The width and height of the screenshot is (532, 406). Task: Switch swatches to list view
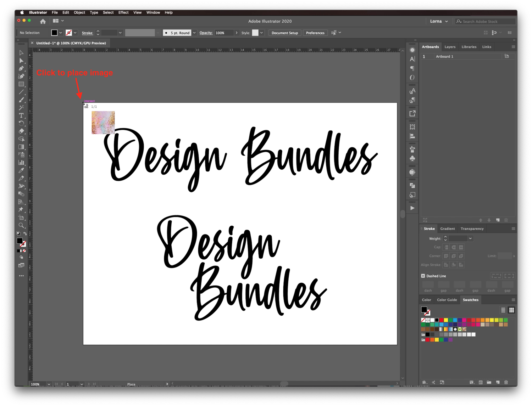click(503, 310)
